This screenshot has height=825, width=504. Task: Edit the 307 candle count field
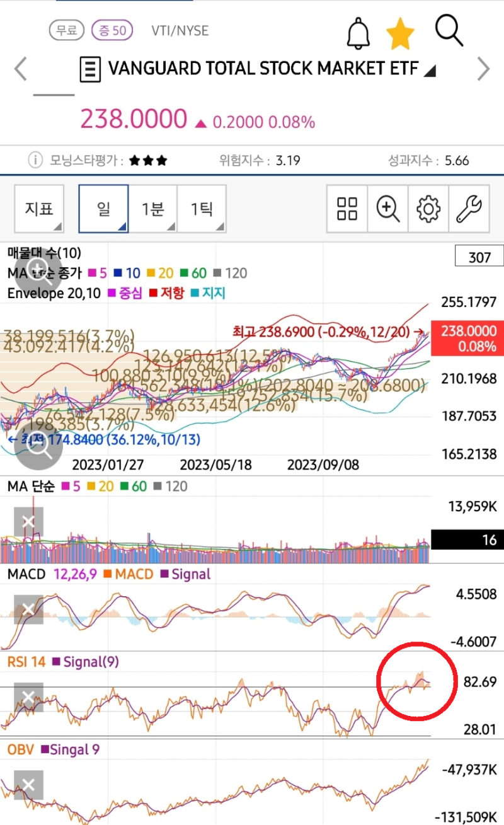479,257
